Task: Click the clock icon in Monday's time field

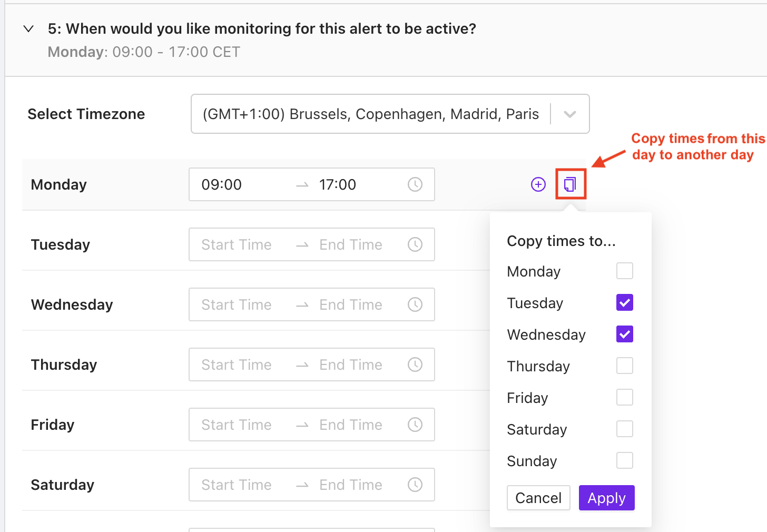Action: (415, 184)
